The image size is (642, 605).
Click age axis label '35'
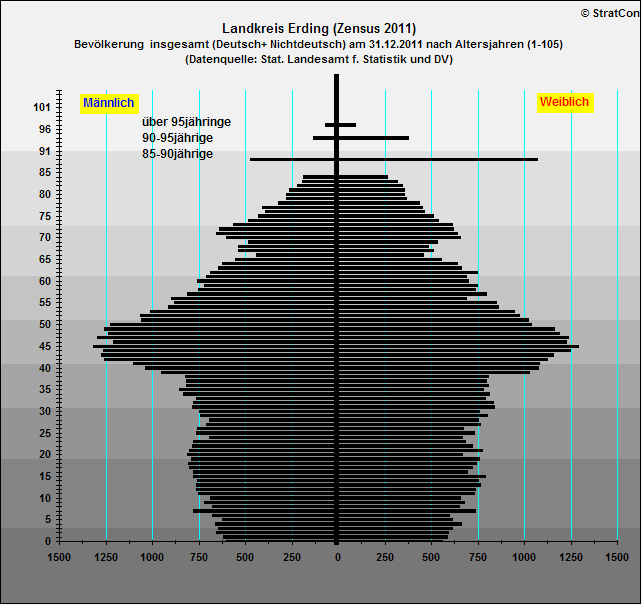pos(45,389)
